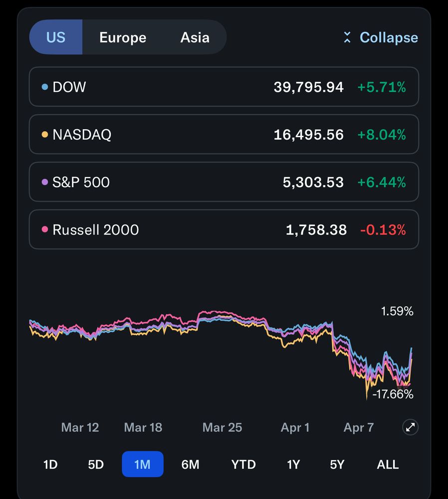Click the 1.59% chart high label
This screenshot has width=448, height=499.
tap(397, 311)
